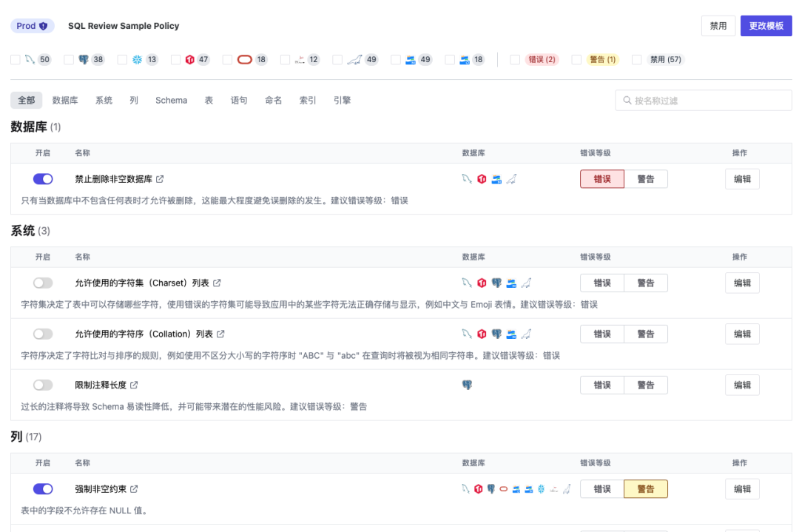Click the Prod environment badge
799x532 pixels.
click(x=32, y=26)
